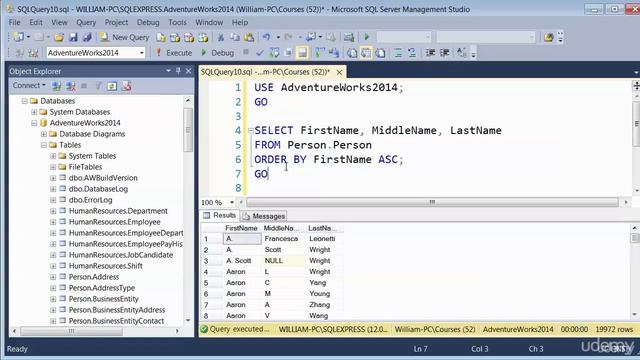Click the Debug green arrow button
Viewport: 640px width, 360px height.
pos(218,53)
